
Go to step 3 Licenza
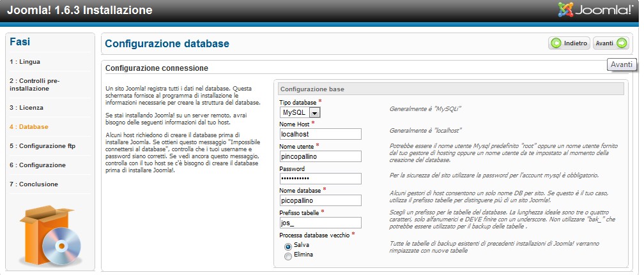27,108
